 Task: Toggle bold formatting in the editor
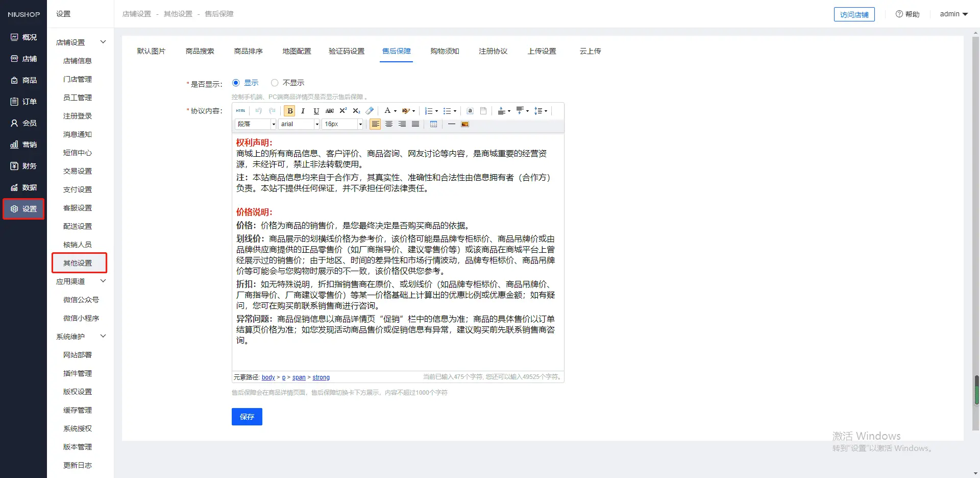point(290,111)
